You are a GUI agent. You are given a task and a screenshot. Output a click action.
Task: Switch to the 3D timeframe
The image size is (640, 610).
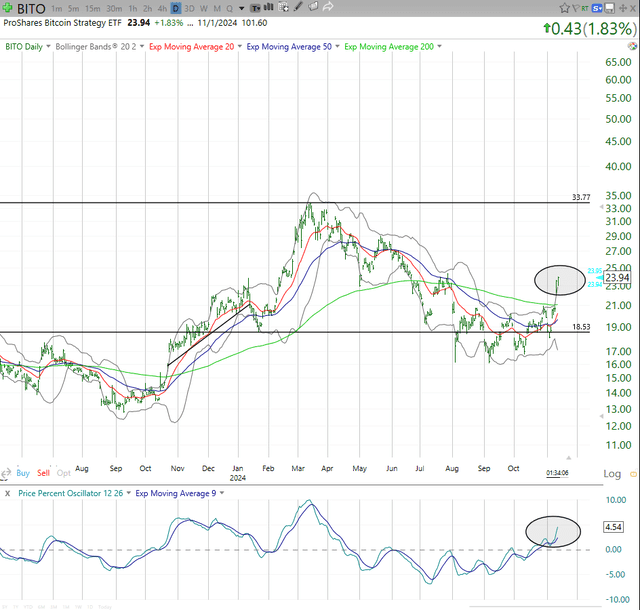[189, 9]
